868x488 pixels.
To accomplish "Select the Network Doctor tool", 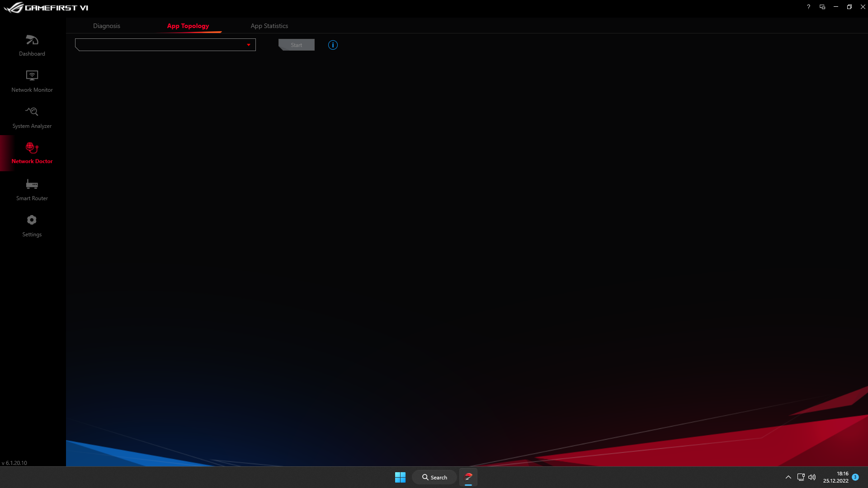I will 32,154.
